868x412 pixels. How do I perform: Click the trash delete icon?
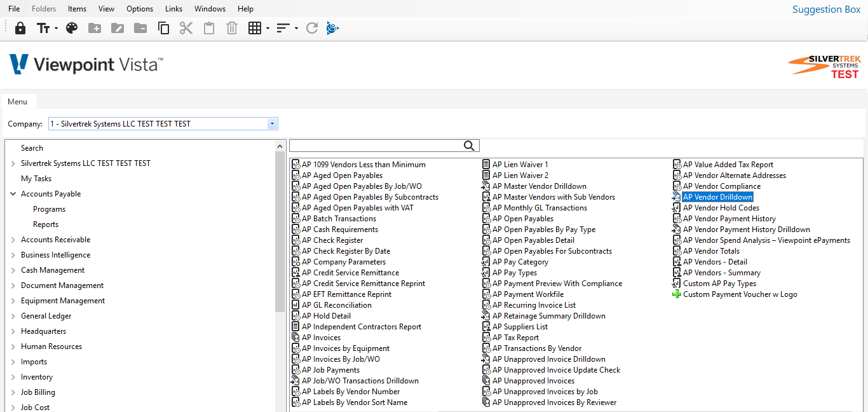(x=232, y=28)
